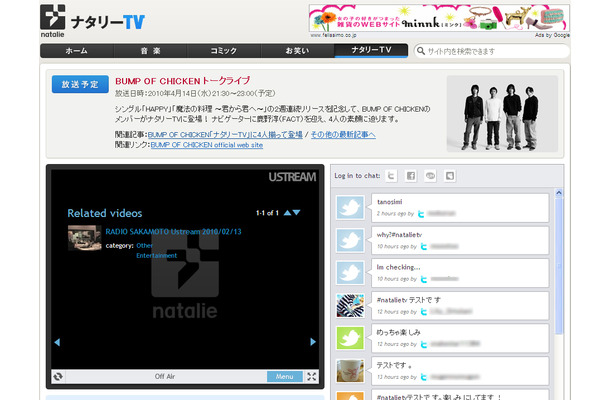Image resolution: width=610 pixels, height=400 pixels.
Task: Log in to chat with Twitter icon
Action: click(391, 176)
